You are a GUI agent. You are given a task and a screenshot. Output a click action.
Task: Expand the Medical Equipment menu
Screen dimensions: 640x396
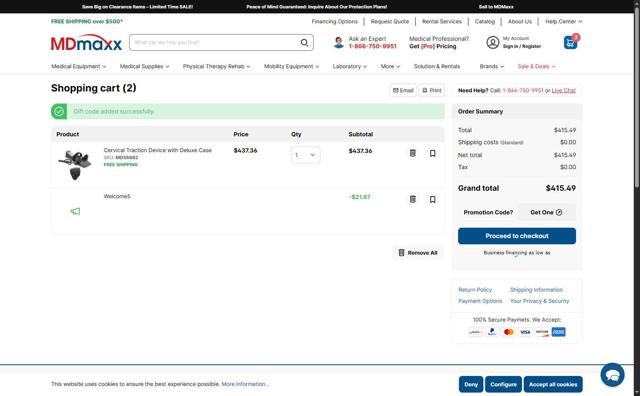[x=78, y=66]
